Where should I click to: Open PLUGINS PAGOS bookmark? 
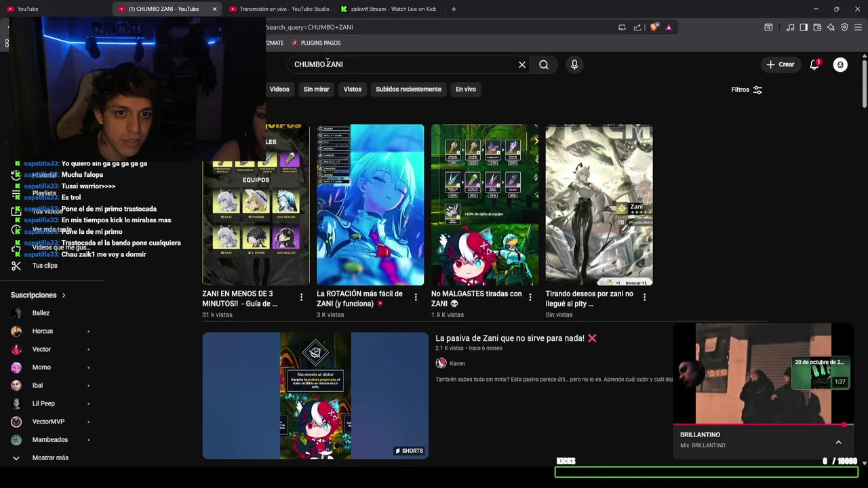pyautogui.click(x=316, y=43)
